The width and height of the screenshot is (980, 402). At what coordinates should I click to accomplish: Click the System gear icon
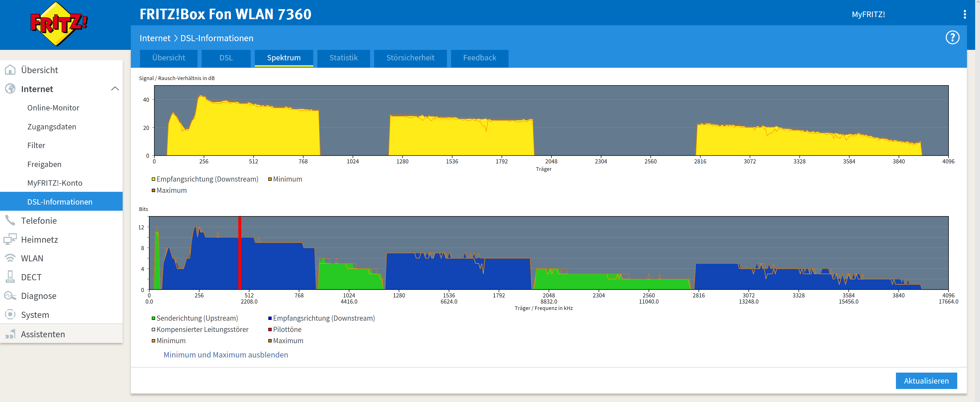pos(10,315)
